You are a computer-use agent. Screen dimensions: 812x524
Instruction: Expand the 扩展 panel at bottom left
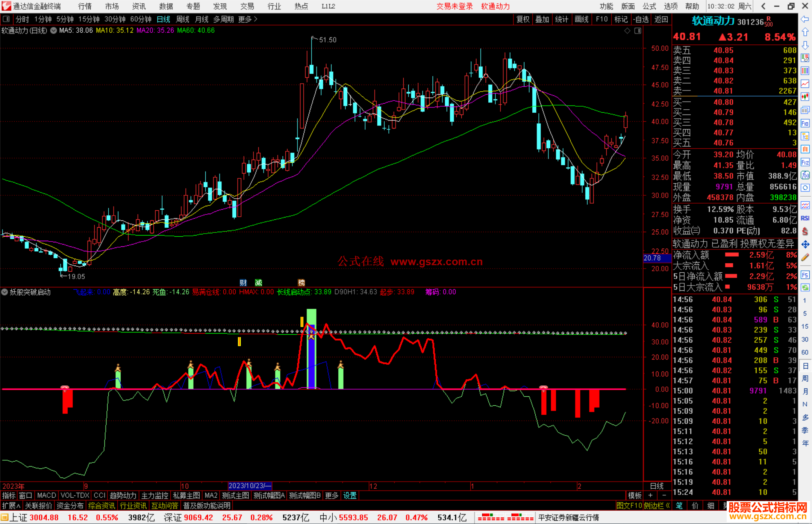click(11, 506)
